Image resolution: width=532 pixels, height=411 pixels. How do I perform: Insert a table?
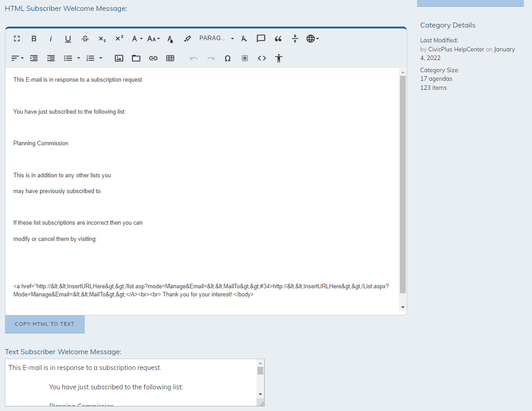[170, 58]
